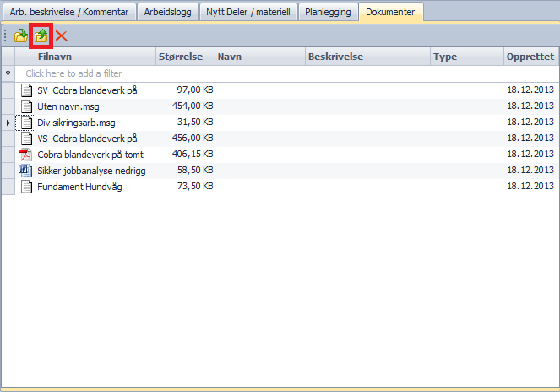Sort by the Opprettet column header
This screenshot has width=560, height=392.
tap(530, 57)
